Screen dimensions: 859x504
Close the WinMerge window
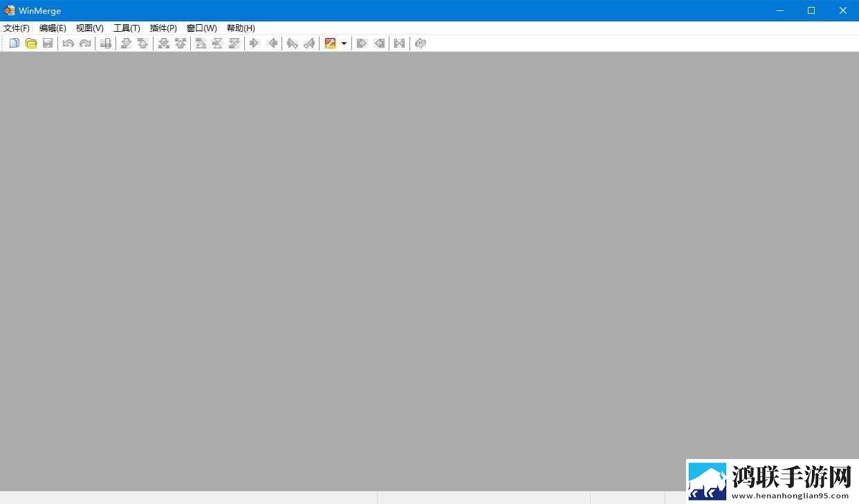click(x=843, y=10)
